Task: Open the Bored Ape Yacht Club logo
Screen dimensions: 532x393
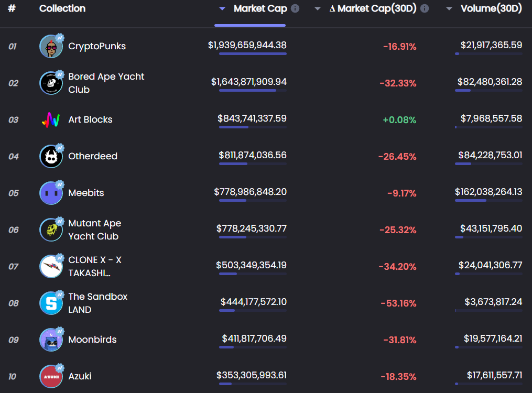Action: coord(51,83)
